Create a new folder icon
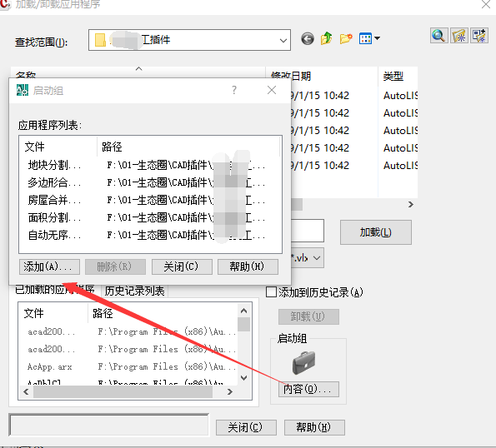496x448 pixels. [346, 39]
